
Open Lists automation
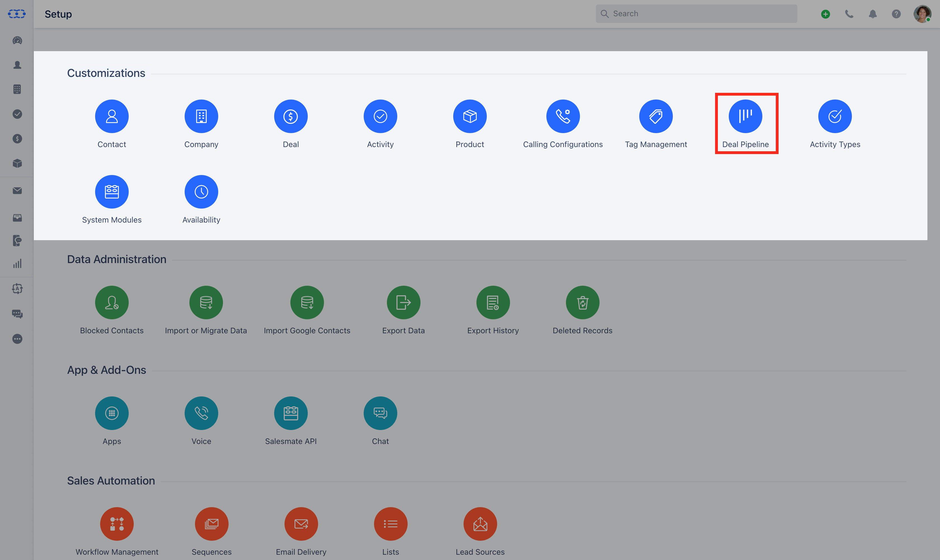[390, 523]
